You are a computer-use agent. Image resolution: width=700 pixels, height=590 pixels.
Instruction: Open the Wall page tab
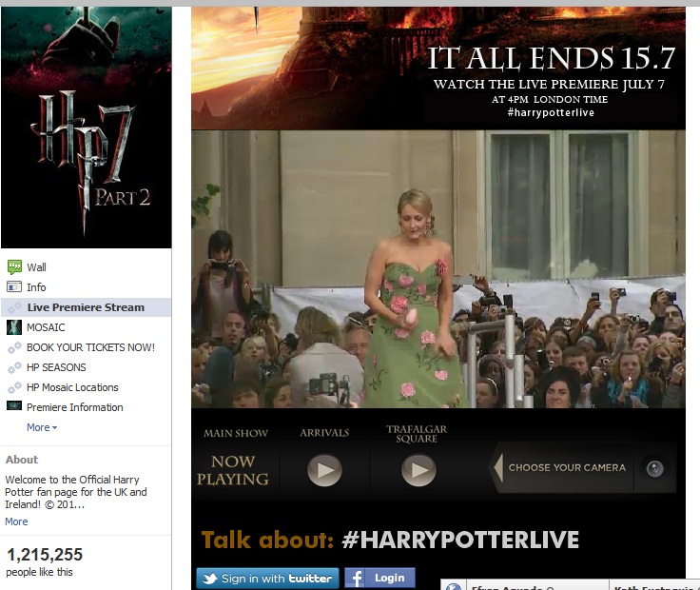pos(36,267)
